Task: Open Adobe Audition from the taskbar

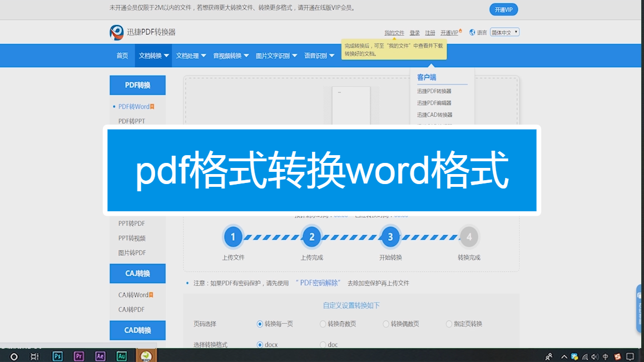Action: (x=122, y=356)
